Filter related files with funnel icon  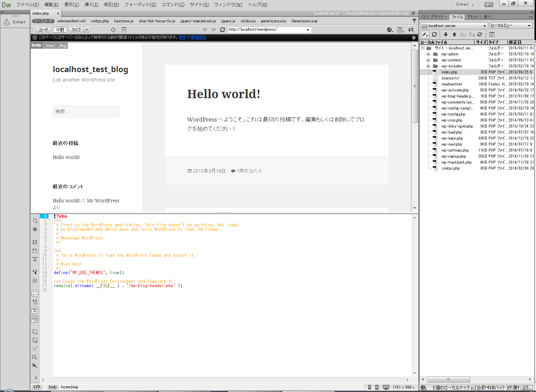414,21
